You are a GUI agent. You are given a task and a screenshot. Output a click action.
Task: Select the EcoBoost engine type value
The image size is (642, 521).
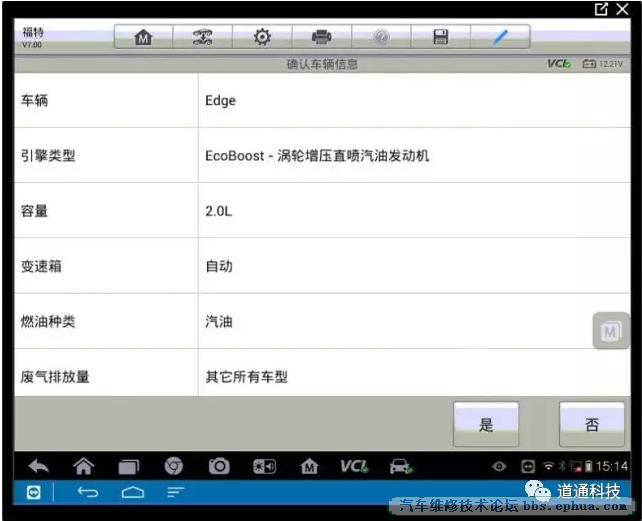[317, 156]
